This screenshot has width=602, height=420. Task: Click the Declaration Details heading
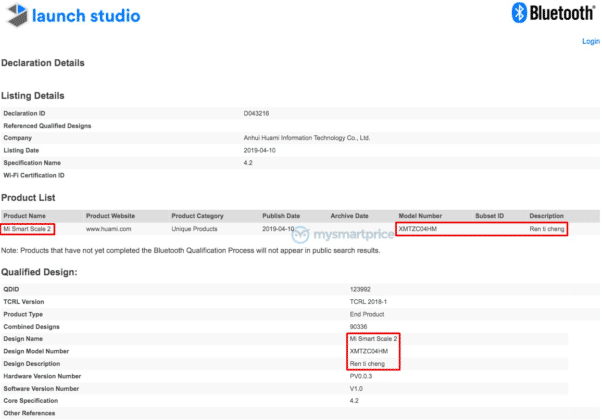click(43, 63)
